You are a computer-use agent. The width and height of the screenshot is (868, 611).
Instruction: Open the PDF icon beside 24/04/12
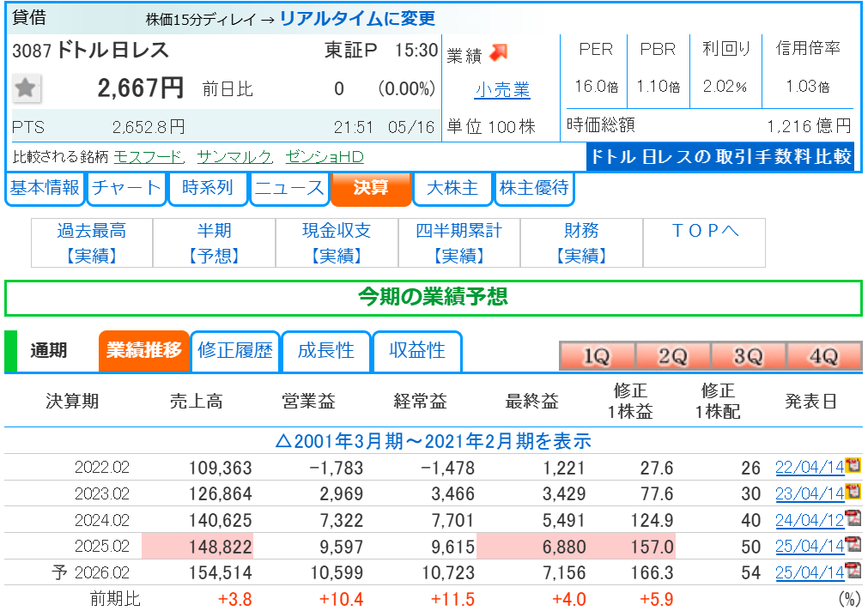click(x=853, y=518)
